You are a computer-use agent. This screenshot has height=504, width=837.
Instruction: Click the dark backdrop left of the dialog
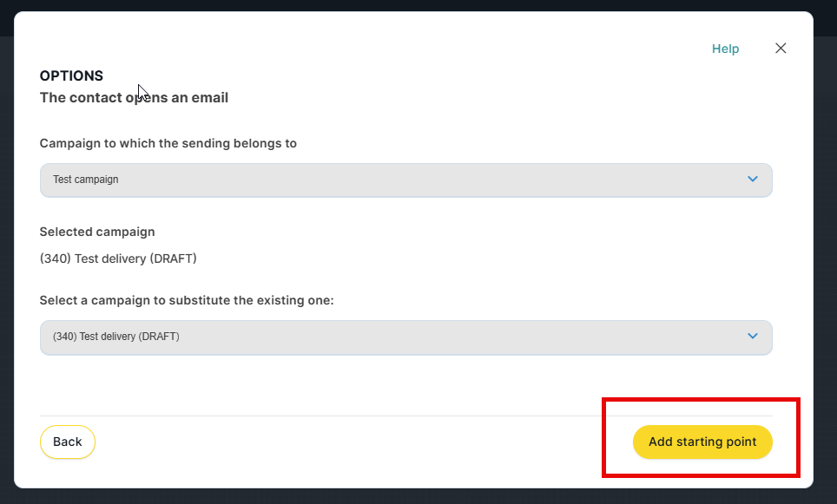[6, 260]
